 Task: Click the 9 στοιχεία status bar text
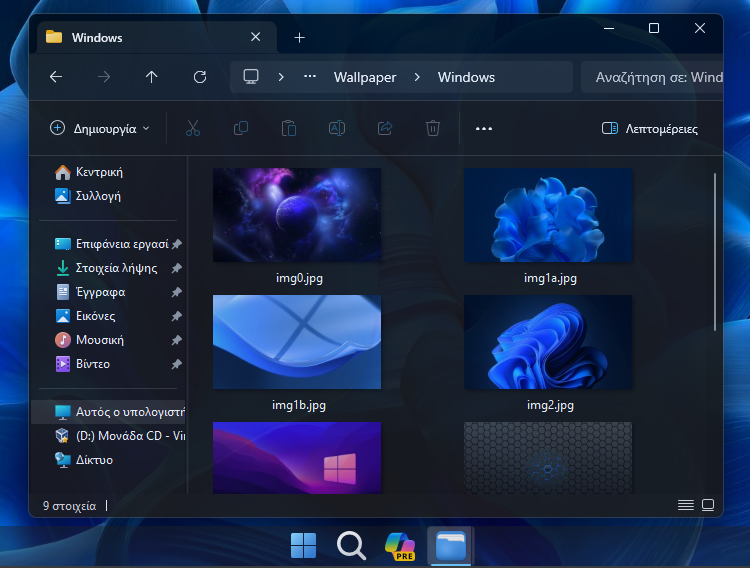70,506
